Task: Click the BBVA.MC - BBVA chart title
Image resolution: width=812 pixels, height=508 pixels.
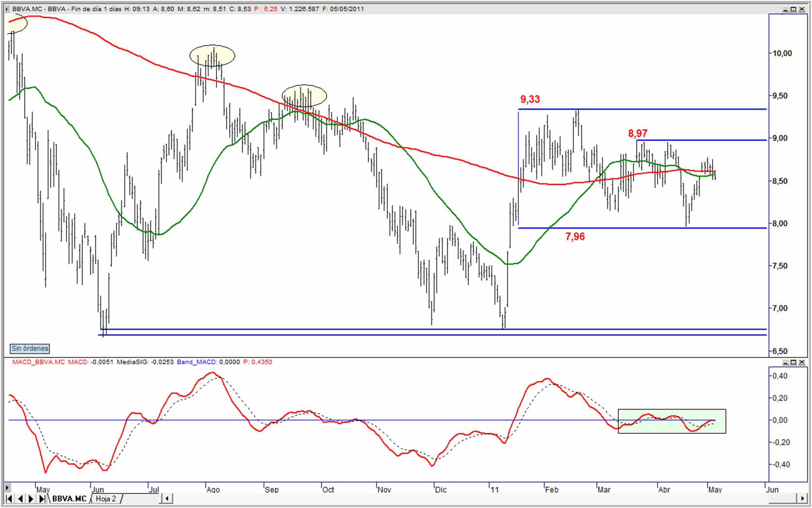Action: pyautogui.click(x=40, y=9)
